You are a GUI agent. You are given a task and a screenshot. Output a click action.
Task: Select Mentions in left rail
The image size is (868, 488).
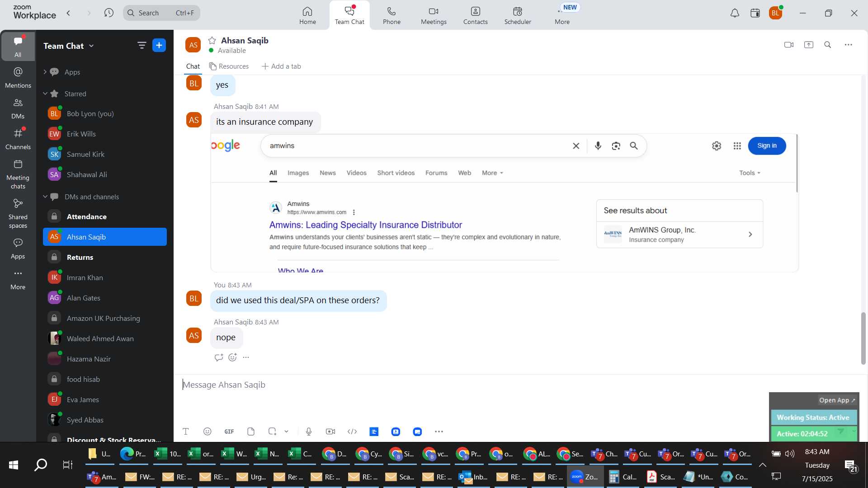pyautogui.click(x=18, y=78)
